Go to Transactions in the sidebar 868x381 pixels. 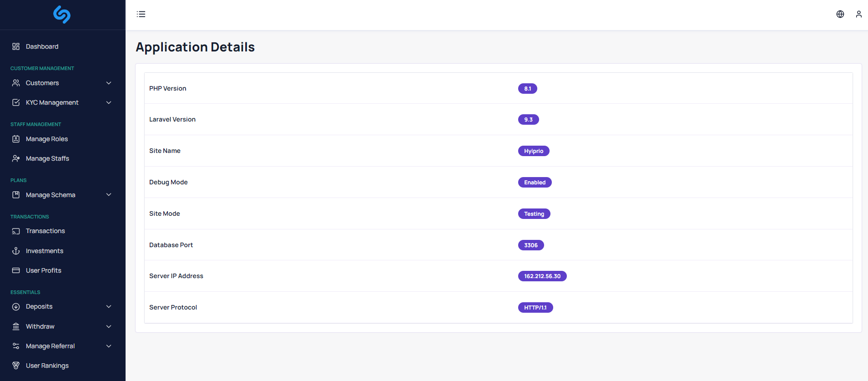pyautogui.click(x=45, y=231)
